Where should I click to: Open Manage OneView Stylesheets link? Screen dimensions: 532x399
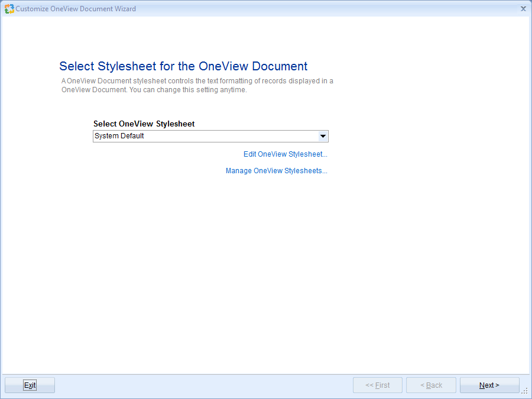(277, 171)
